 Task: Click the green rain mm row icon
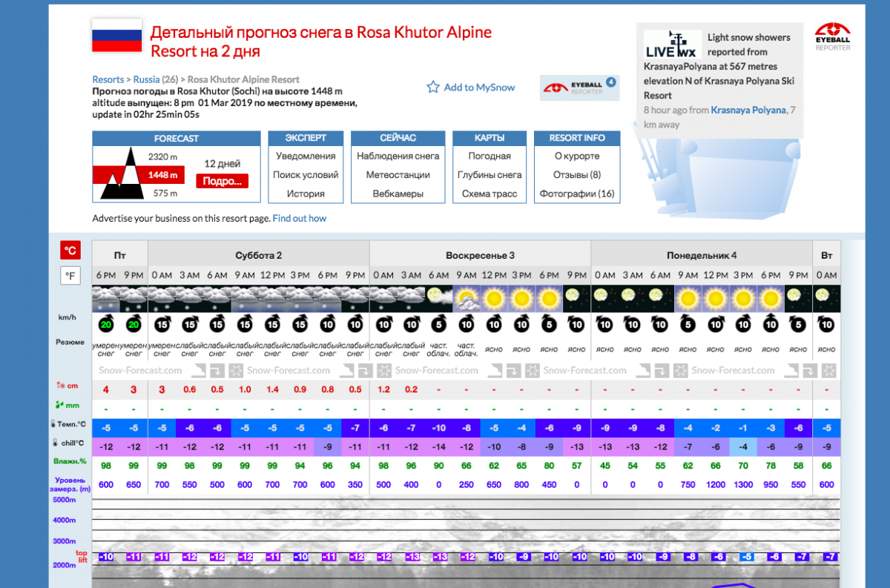click(x=61, y=406)
